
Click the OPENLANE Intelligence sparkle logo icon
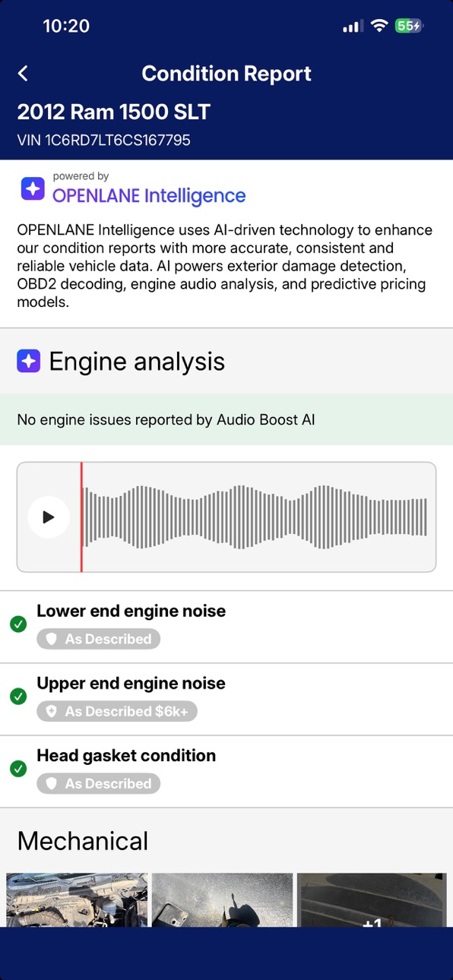tap(33, 188)
